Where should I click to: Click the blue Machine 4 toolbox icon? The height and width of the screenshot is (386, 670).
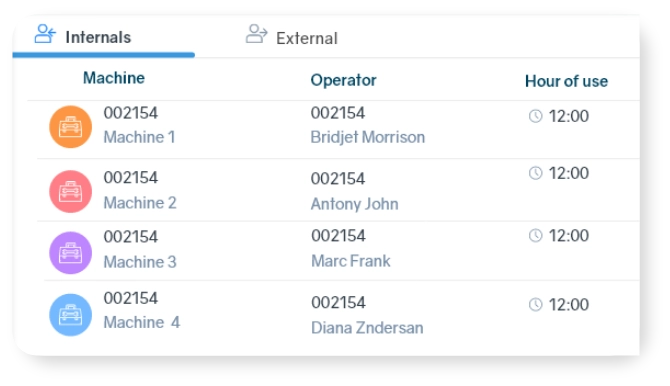(71, 315)
